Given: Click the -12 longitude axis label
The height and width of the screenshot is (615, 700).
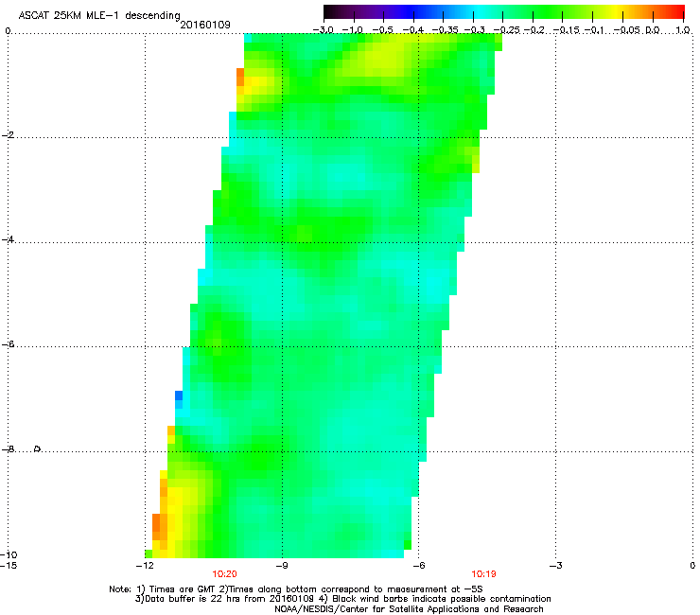Looking at the screenshot, I should pyautogui.click(x=144, y=566).
